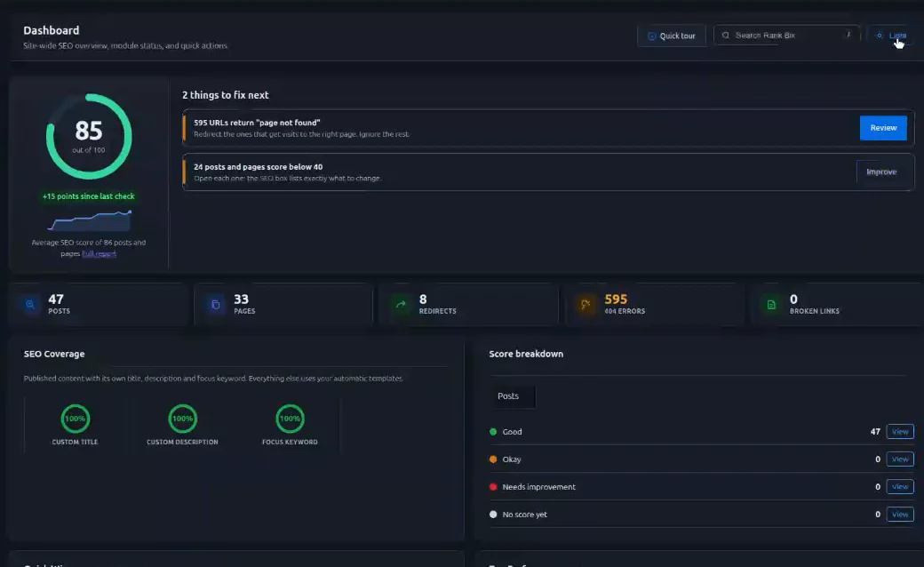
Task: Click the score trend sparkline chart
Action: pyautogui.click(x=90, y=220)
